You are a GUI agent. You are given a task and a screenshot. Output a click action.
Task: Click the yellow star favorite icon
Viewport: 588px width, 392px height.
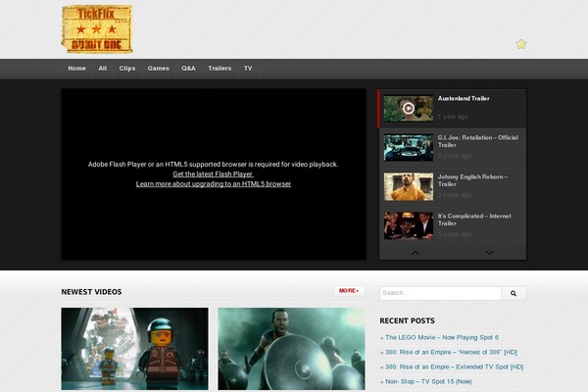pos(521,44)
